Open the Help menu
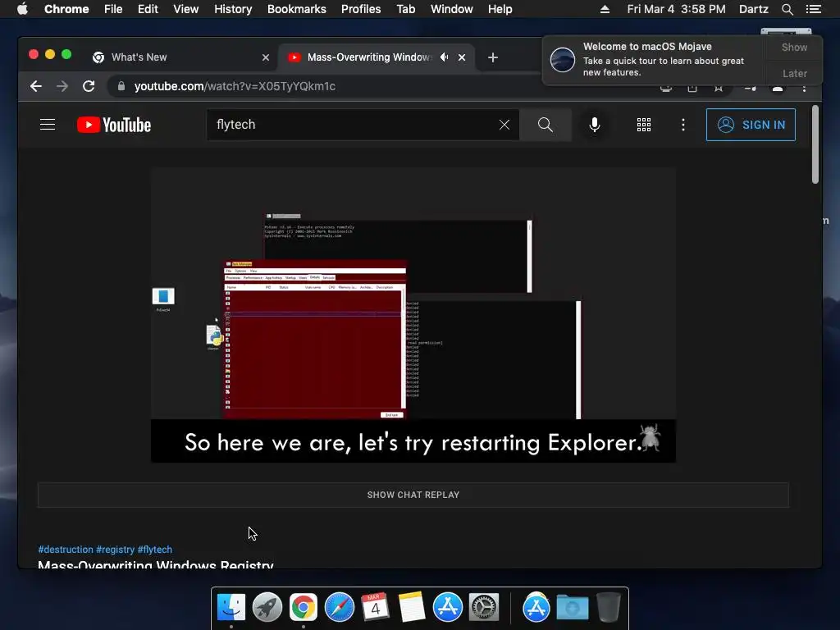This screenshot has height=630, width=840. tap(500, 9)
